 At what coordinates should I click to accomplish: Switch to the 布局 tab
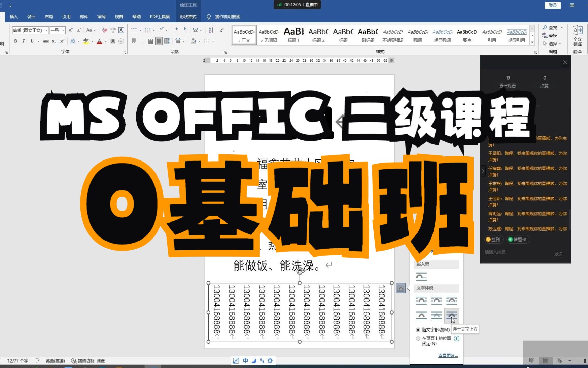[x=49, y=17]
